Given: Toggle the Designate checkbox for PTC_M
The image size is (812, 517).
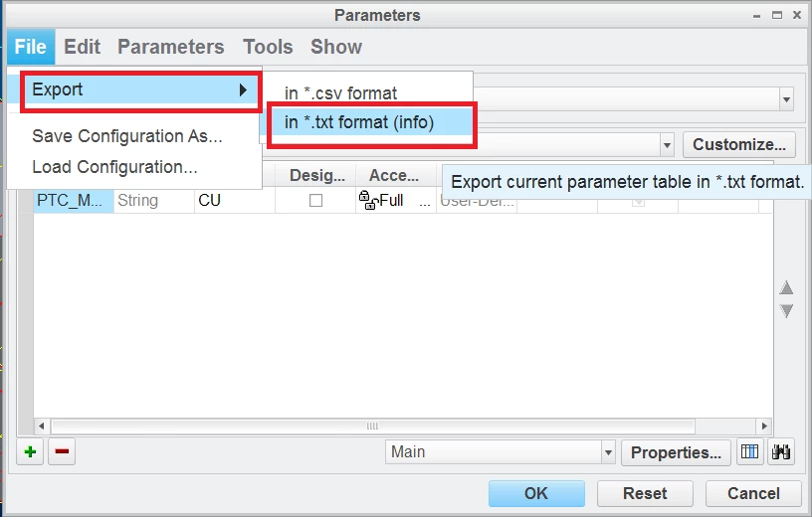Looking at the screenshot, I should coord(315,200).
